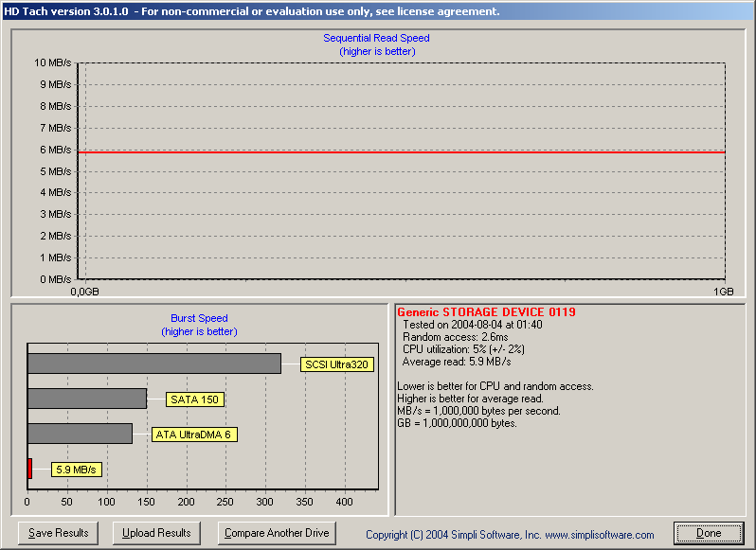756x550 pixels.
Task: Click the 10 MB/s axis label
Action: pos(52,62)
